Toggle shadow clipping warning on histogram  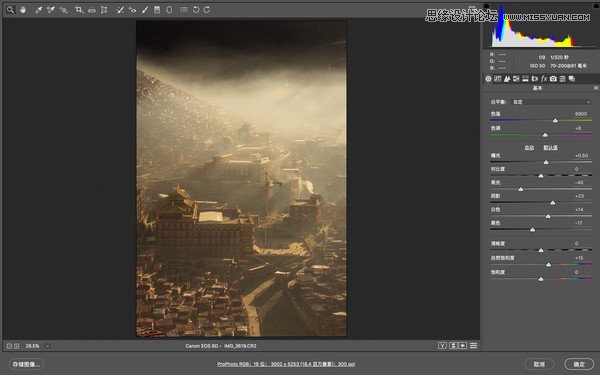pos(486,6)
